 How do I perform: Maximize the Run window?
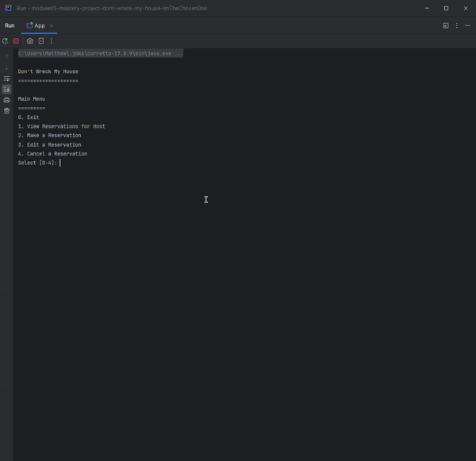446,8
